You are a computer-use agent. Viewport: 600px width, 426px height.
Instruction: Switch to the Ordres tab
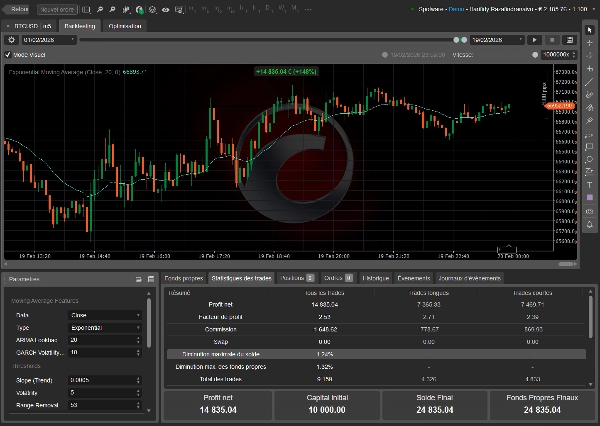338,278
